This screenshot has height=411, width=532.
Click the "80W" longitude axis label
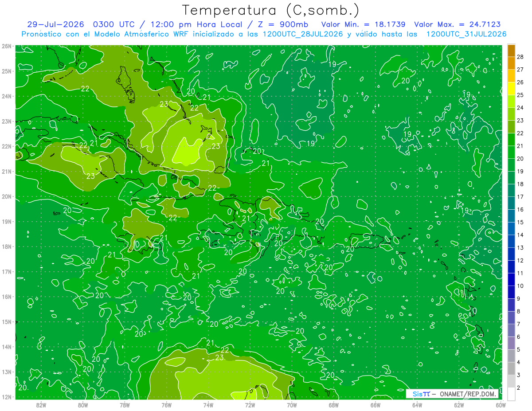coord(83,405)
